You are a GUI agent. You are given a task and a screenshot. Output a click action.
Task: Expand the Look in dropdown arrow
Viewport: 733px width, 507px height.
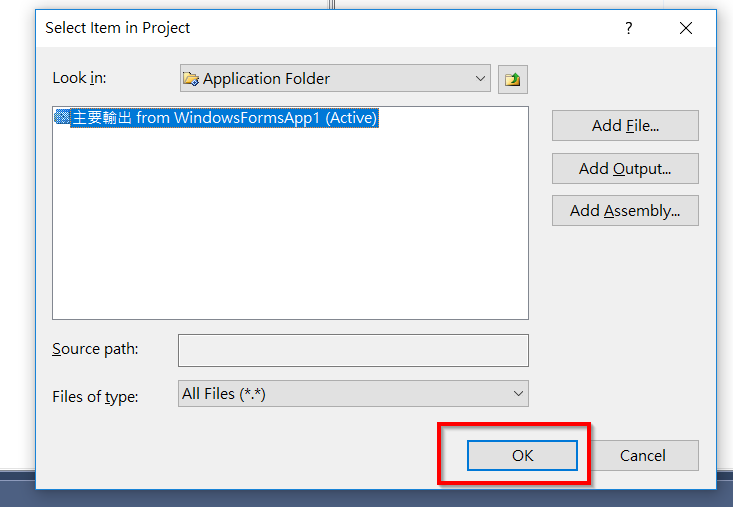(x=480, y=79)
